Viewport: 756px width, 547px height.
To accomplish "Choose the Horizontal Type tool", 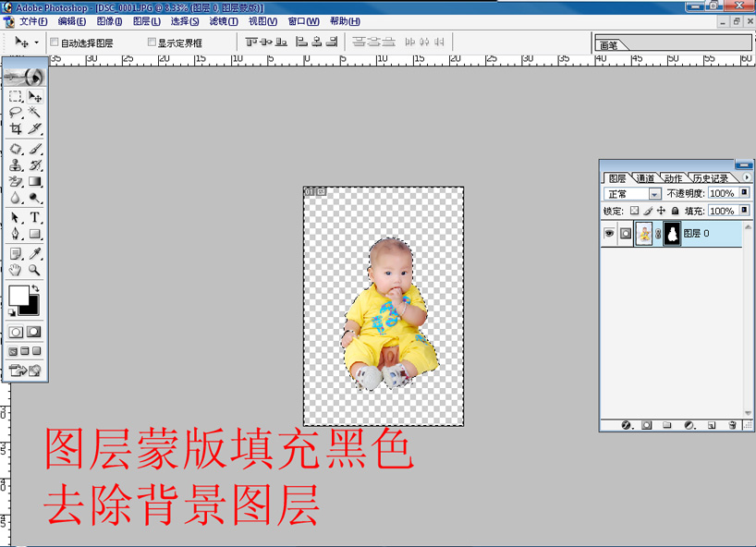I will (34, 218).
